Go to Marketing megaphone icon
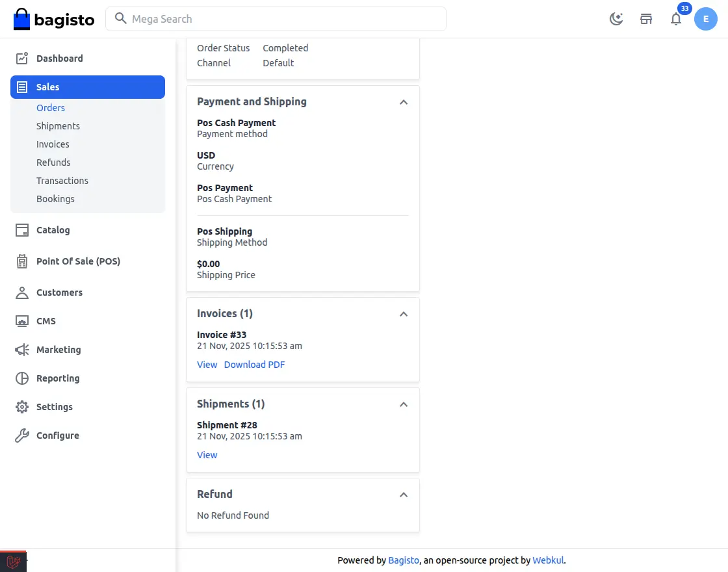Viewport: 728px width, 572px height. pos(22,350)
